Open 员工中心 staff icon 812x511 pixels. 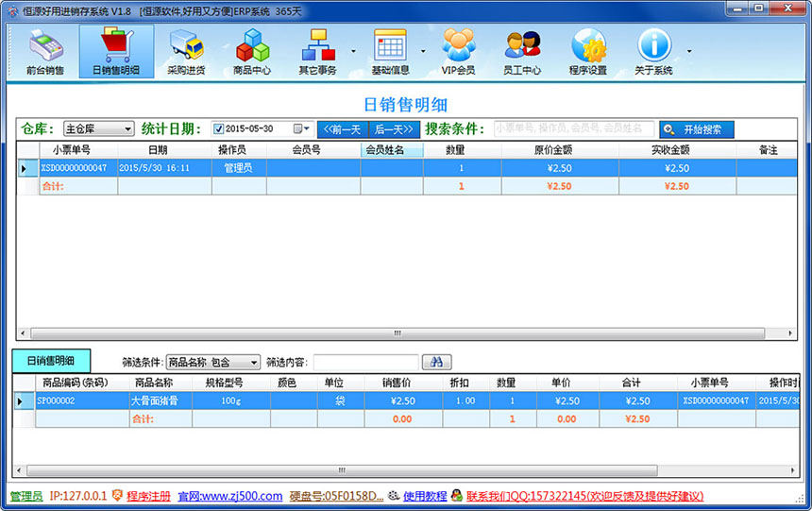coord(522,52)
